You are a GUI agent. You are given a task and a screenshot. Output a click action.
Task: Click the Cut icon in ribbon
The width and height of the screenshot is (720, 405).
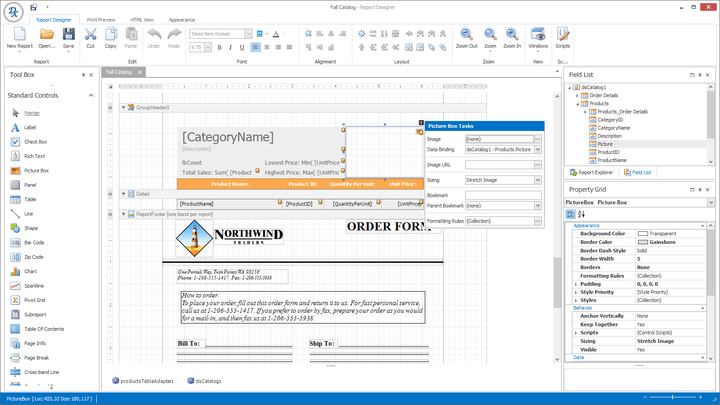tap(90, 36)
